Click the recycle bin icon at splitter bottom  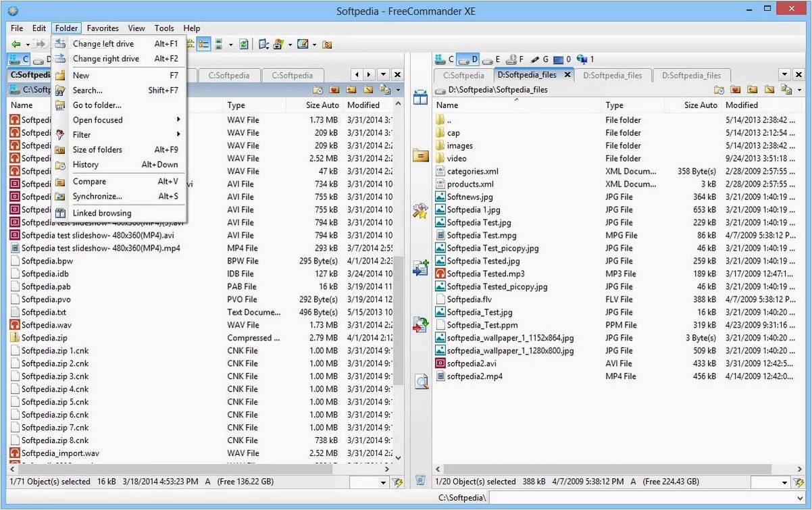421,480
